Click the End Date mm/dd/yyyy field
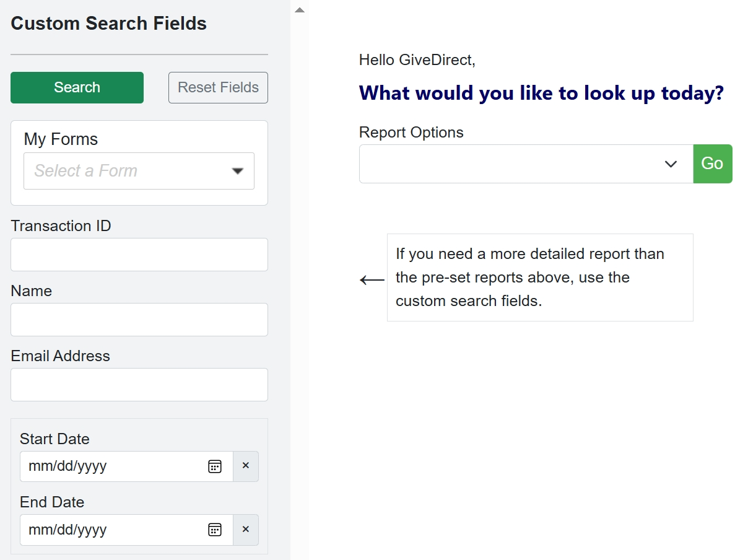Screen dimensions: 748x560 coord(111,530)
